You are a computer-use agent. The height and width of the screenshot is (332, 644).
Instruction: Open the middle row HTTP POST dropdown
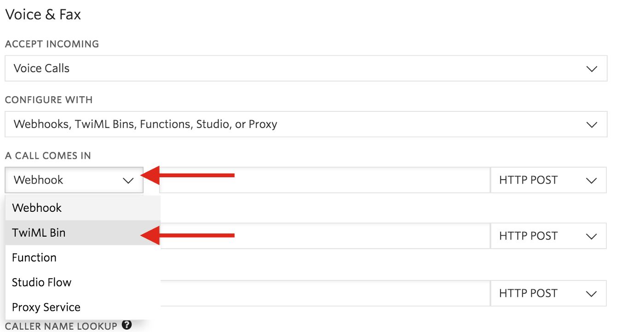pos(548,236)
